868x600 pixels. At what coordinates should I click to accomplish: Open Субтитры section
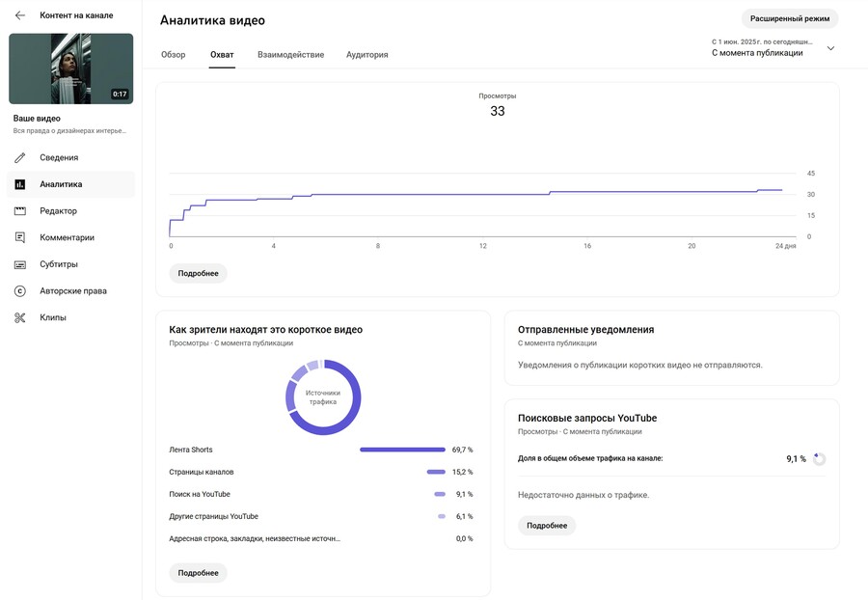click(70, 264)
